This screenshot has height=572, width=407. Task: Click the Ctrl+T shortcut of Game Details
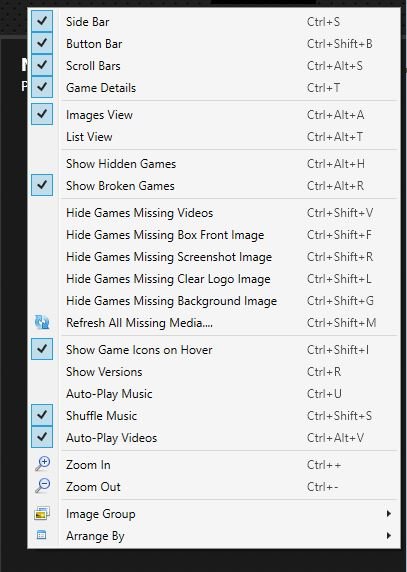323,88
